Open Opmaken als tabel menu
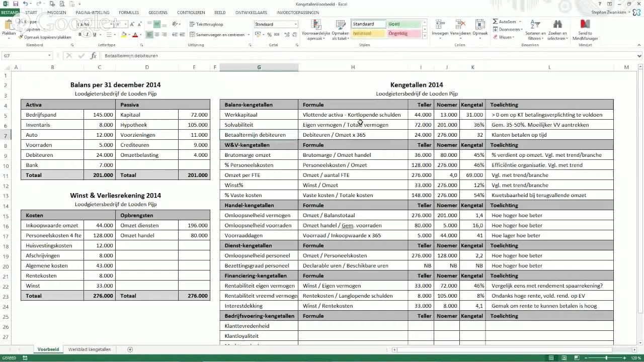Viewport: 644px width, 362px height. coord(340,30)
